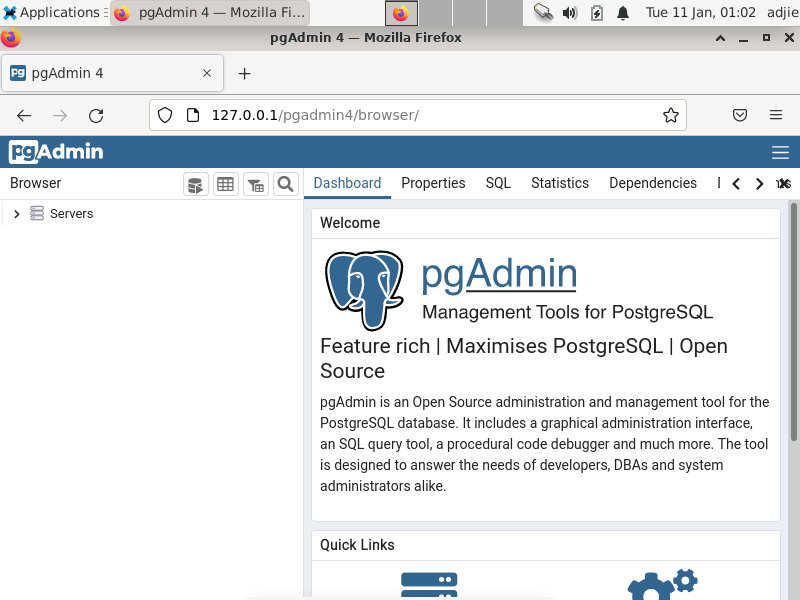Click network connection tray icon
This screenshot has width=800, height=600.
click(x=543, y=12)
